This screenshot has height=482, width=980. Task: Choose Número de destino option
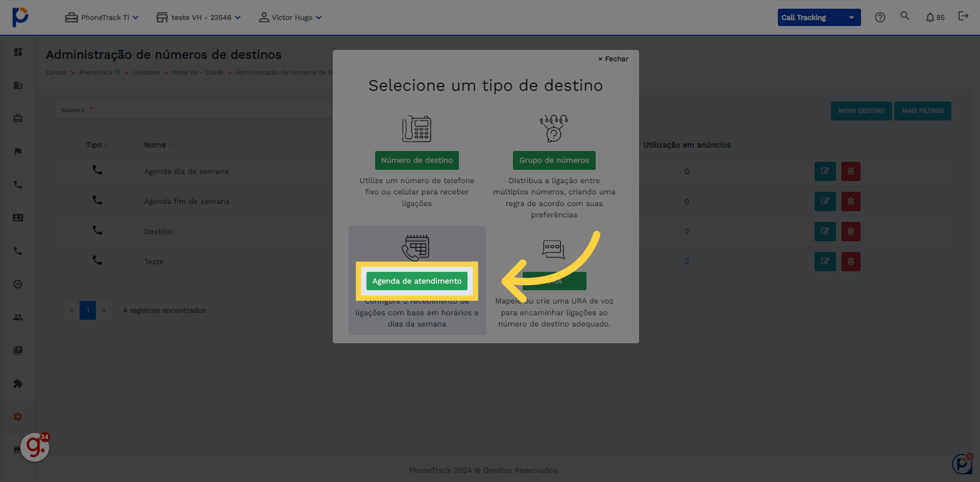tap(416, 160)
